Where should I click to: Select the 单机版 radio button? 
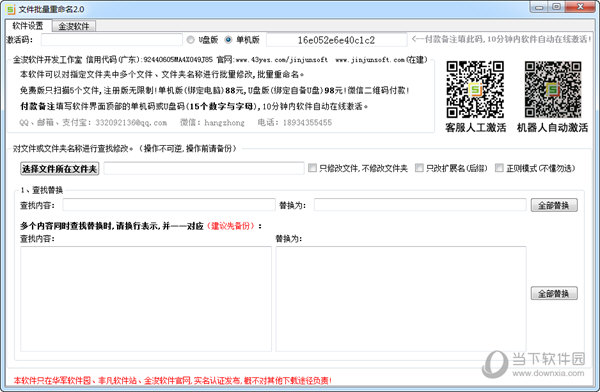[228, 40]
